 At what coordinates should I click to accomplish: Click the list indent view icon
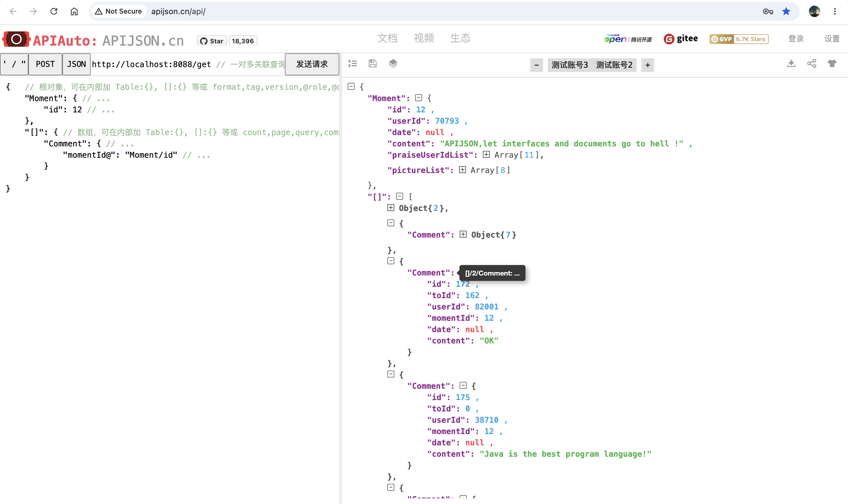[x=353, y=63]
